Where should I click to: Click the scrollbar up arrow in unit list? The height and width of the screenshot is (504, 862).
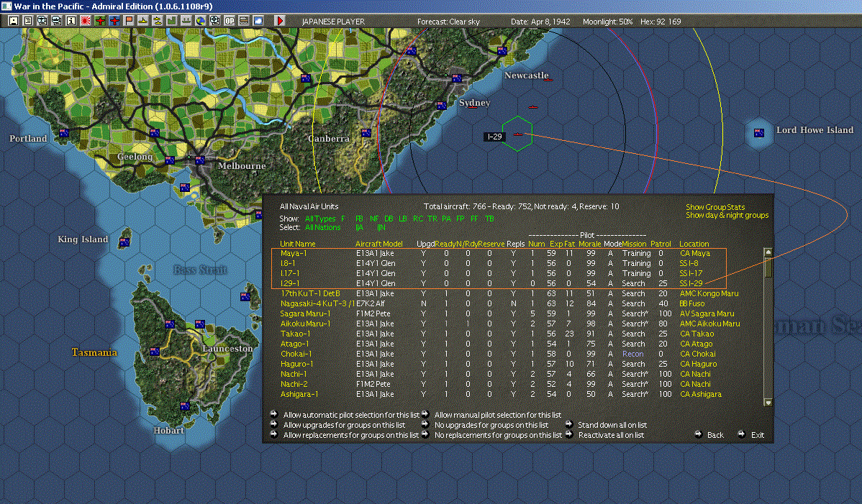pyautogui.click(x=768, y=252)
